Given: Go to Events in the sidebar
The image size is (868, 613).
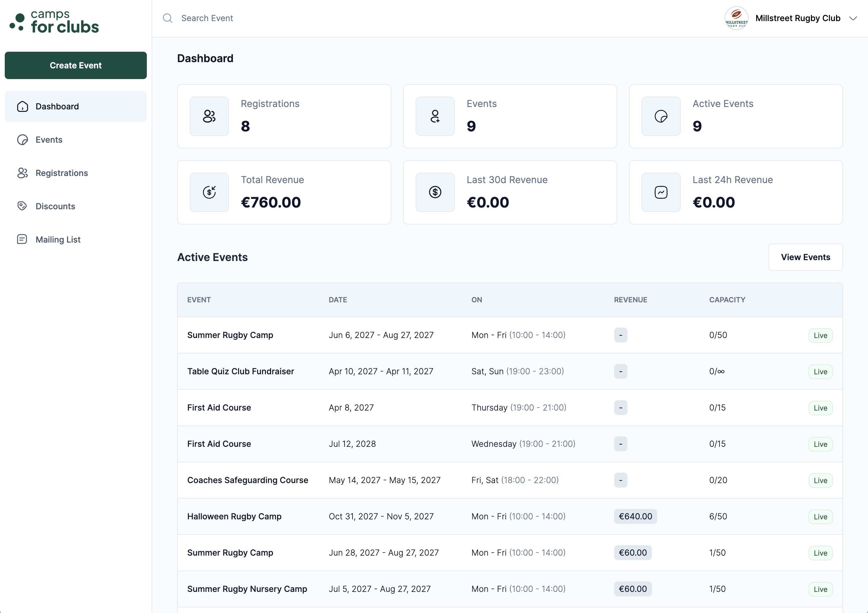Looking at the screenshot, I should tap(76, 140).
